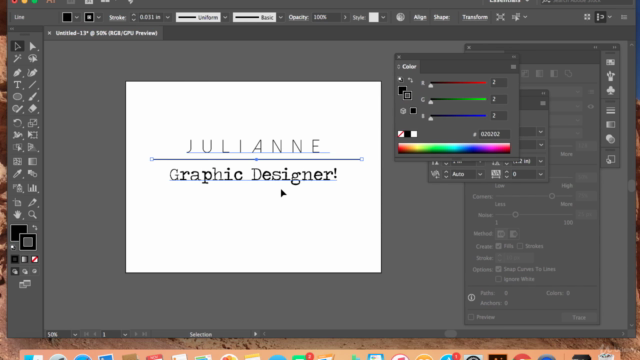
Task: Toggle Snap Curves To Lines option
Action: [x=498, y=269]
